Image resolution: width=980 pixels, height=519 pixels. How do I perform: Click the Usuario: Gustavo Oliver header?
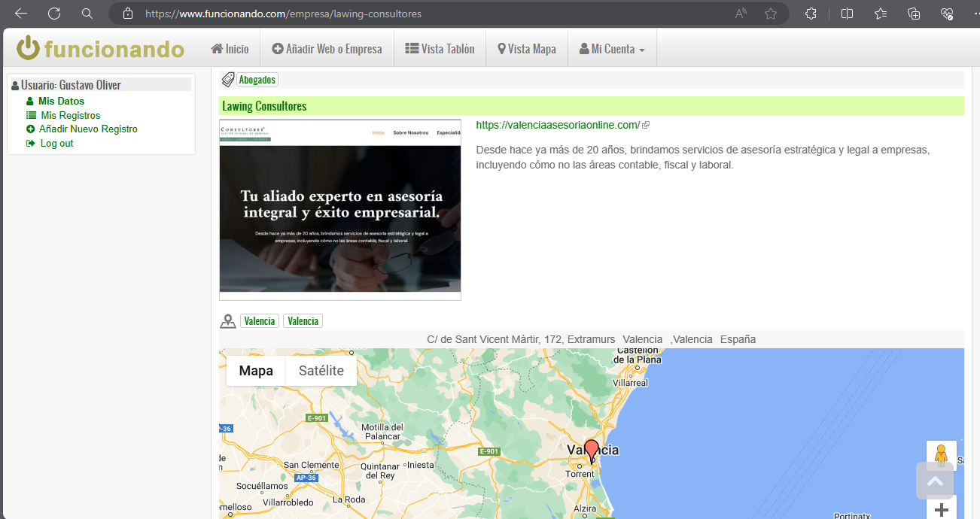pos(101,84)
